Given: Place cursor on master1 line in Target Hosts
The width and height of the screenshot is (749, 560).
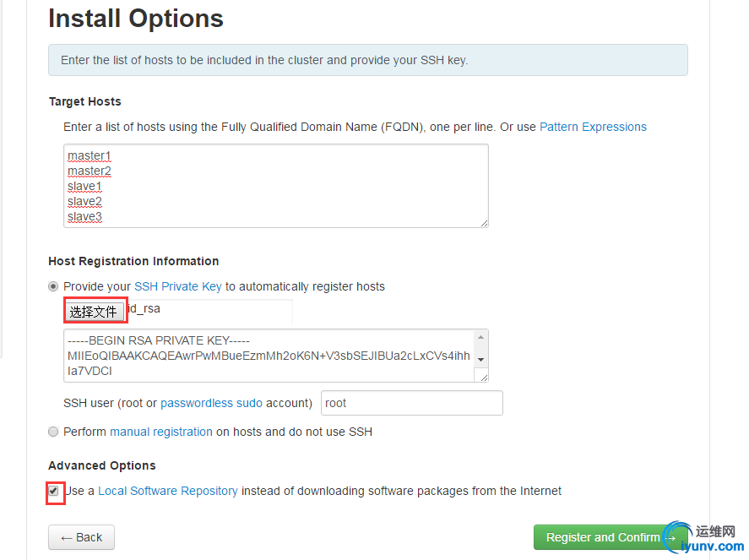Looking at the screenshot, I should (x=90, y=156).
